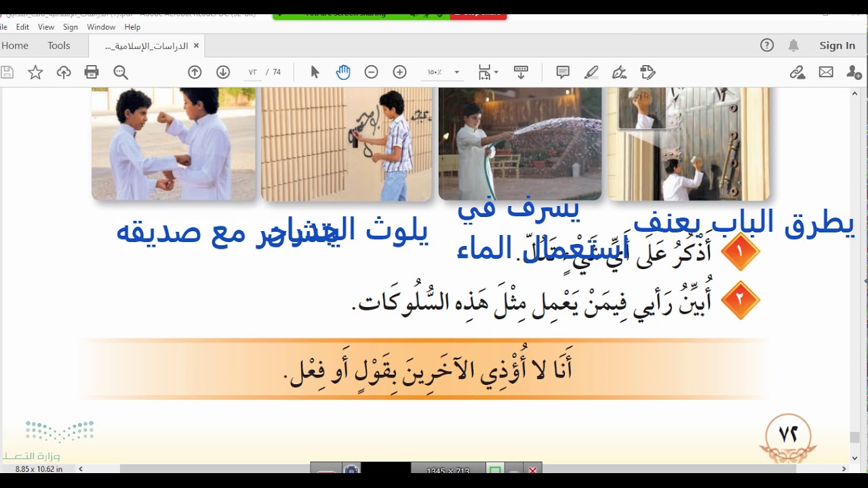Send file by email envelope icon
Image resolution: width=868 pixels, height=488 pixels.
(826, 73)
